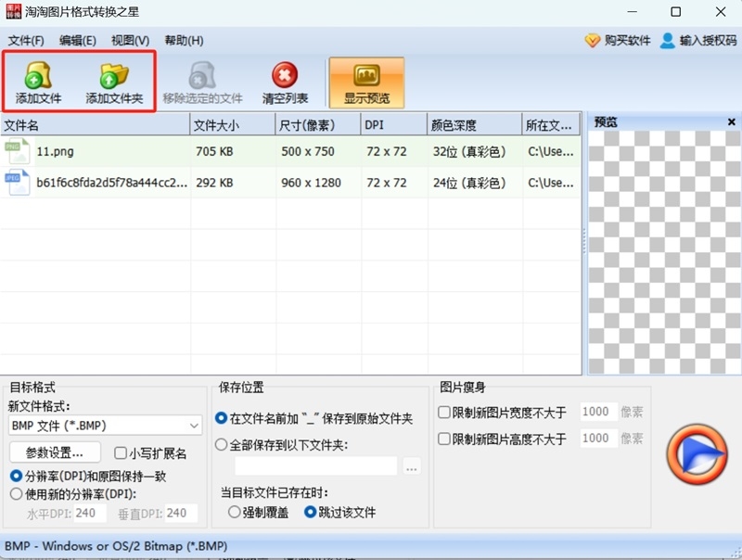This screenshot has height=560, width=742.
Task: Click the 输入授权码 link text
Action: (x=709, y=41)
